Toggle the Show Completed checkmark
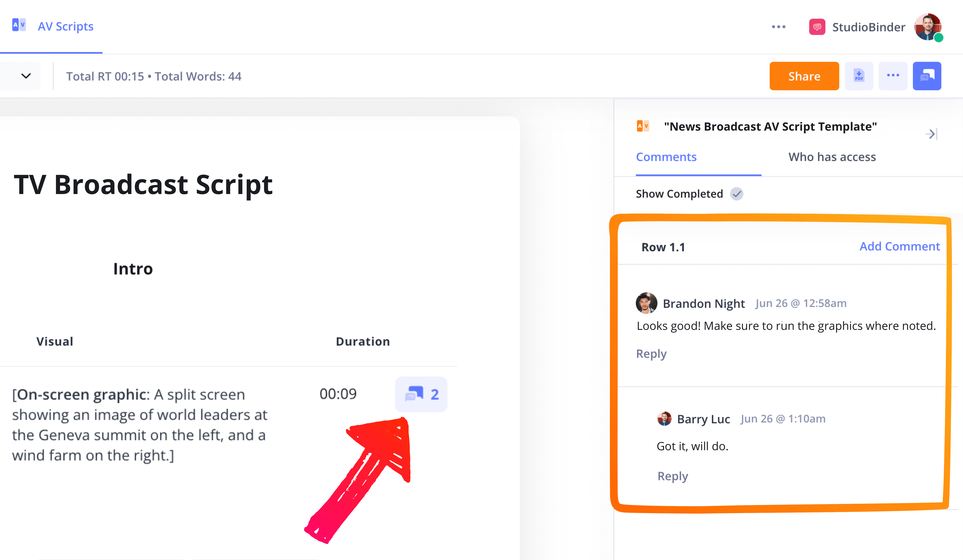963x560 pixels. point(737,194)
